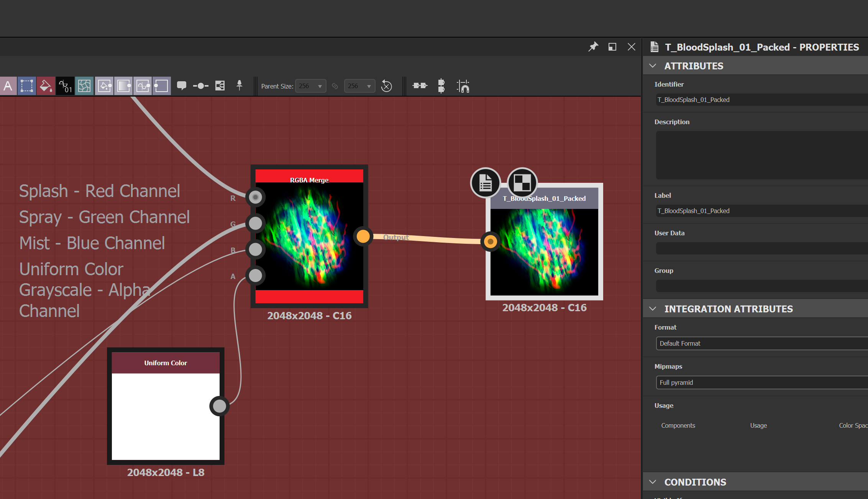Viewport: 868px width, 499px height.
Task: Align nodes horizontally icon
Action: [x=420, y=85]
